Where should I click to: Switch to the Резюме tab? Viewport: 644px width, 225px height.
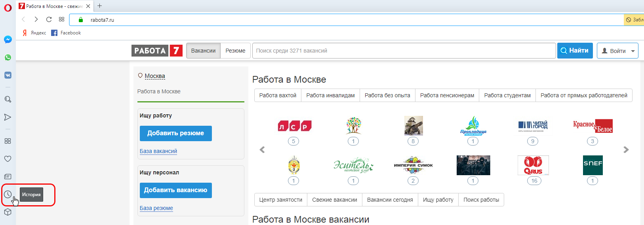coord(235,51)
